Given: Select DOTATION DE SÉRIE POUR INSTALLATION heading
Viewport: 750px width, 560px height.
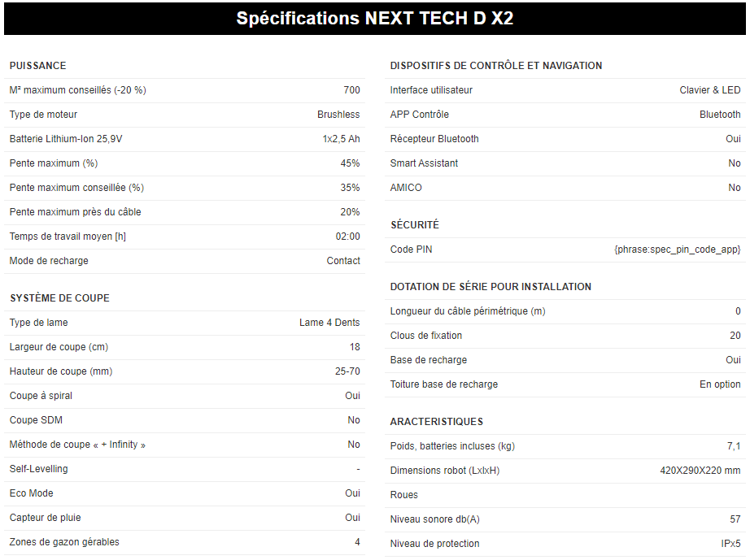Looking at the screenshot, I should coord(491,287).
